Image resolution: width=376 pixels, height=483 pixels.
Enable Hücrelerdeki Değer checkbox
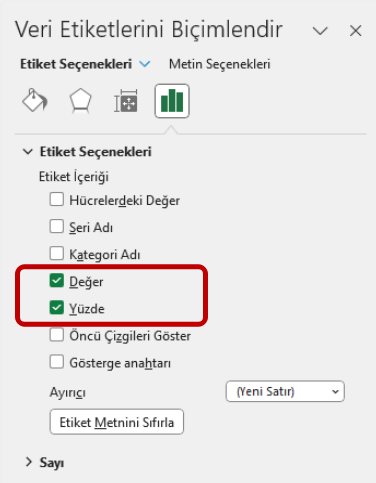click(x=57, y=200)
